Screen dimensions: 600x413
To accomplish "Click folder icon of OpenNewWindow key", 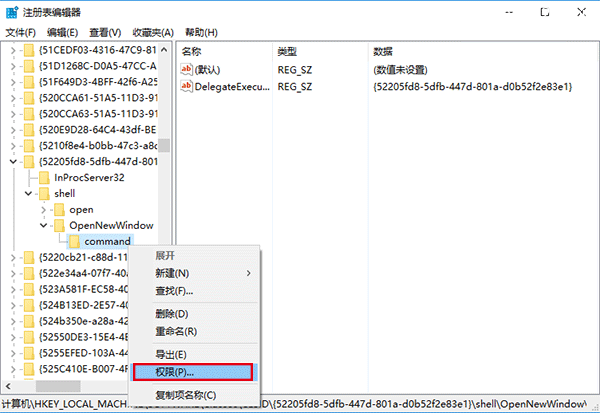I will pyautogui.click(x=59, y=225).
